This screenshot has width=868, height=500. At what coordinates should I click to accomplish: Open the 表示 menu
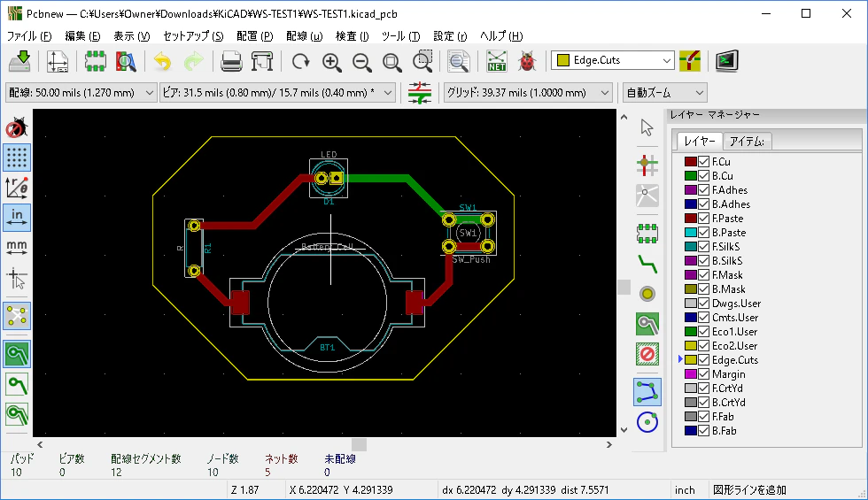pyautogui.click(x=131, y=36)
